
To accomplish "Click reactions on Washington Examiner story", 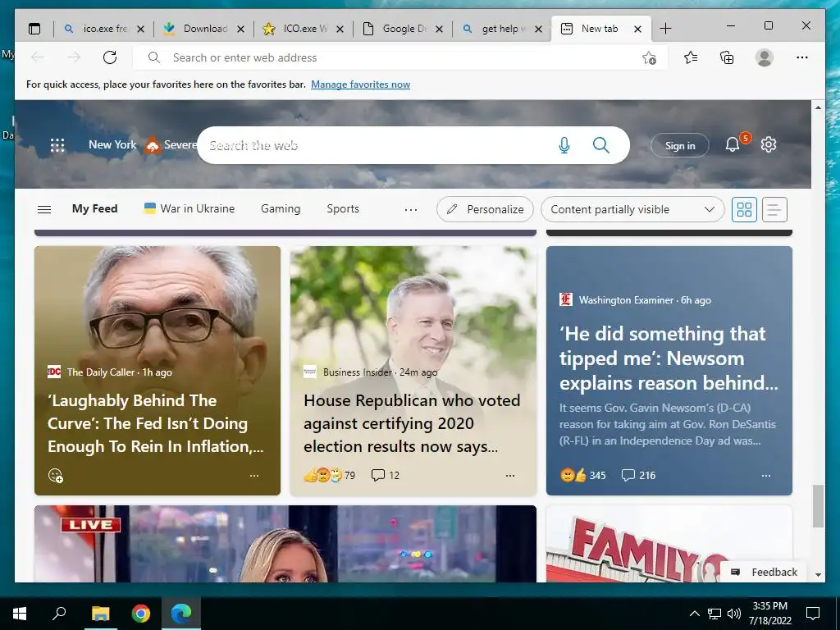I will pos(583,475).
